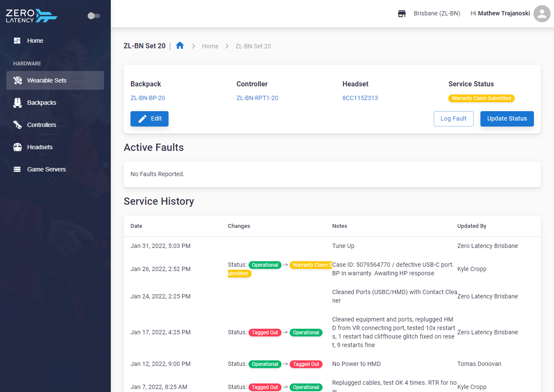Click the Tagged Out badge in Jan 12 row

point(306,364)
